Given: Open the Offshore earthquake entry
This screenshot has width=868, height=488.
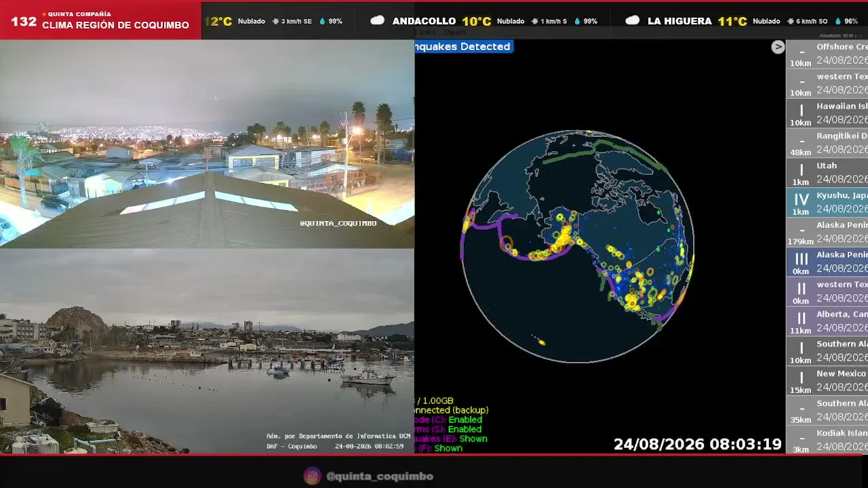Looking at the screenshot, I should pos(827,54).
